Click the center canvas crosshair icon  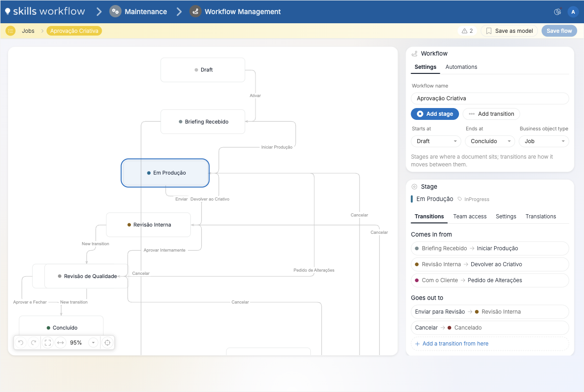(x=108, y=343)
